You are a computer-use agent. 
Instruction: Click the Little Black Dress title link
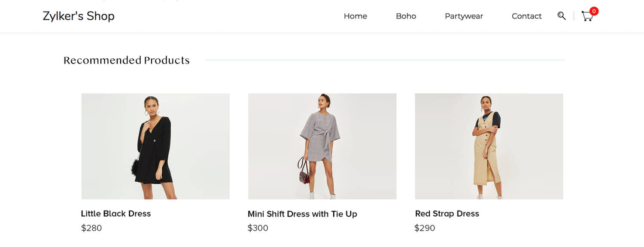(116, 213)
